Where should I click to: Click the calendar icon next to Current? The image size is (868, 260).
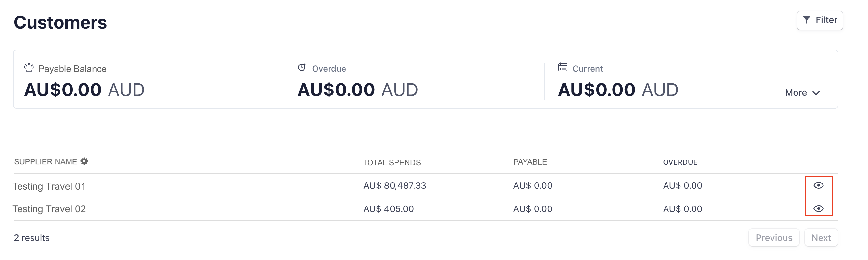point(563,67)
